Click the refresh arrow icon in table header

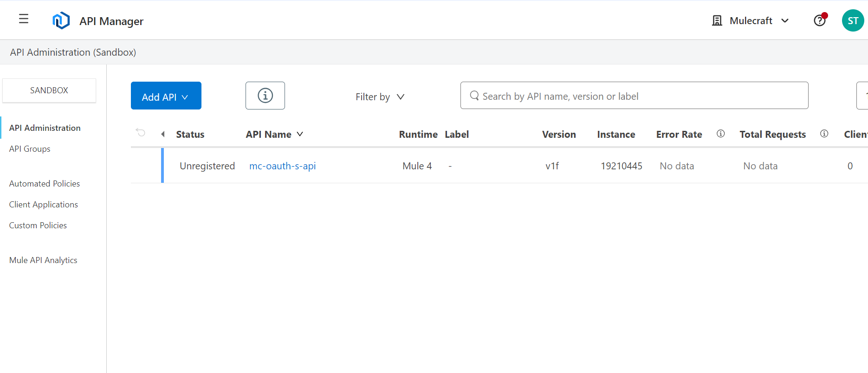[x=141, y=133]
